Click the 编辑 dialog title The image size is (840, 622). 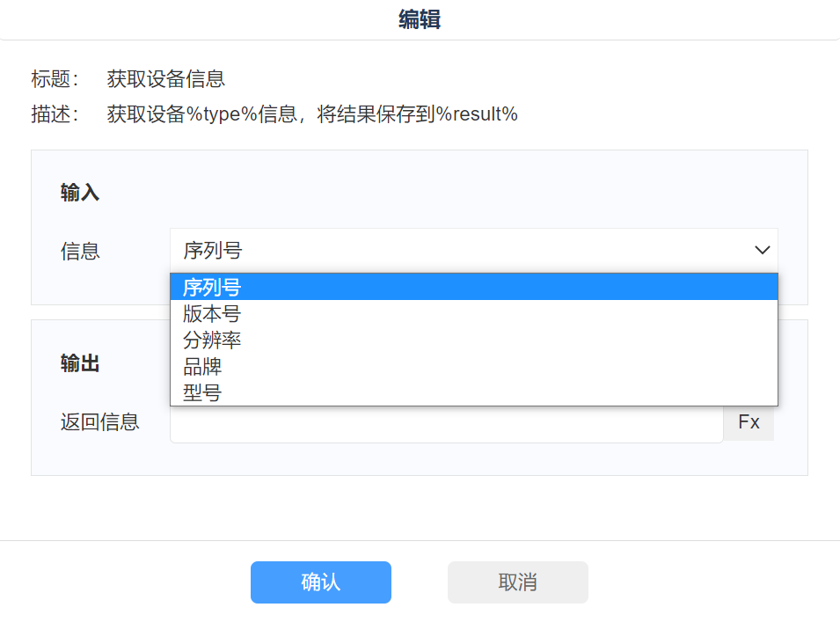click(420, 19)
